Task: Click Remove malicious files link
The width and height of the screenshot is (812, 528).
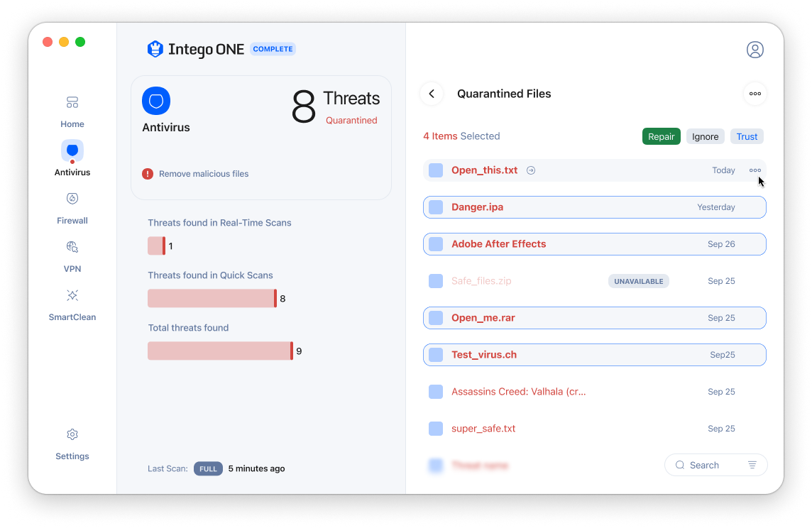Action: (x=204, y=174)
